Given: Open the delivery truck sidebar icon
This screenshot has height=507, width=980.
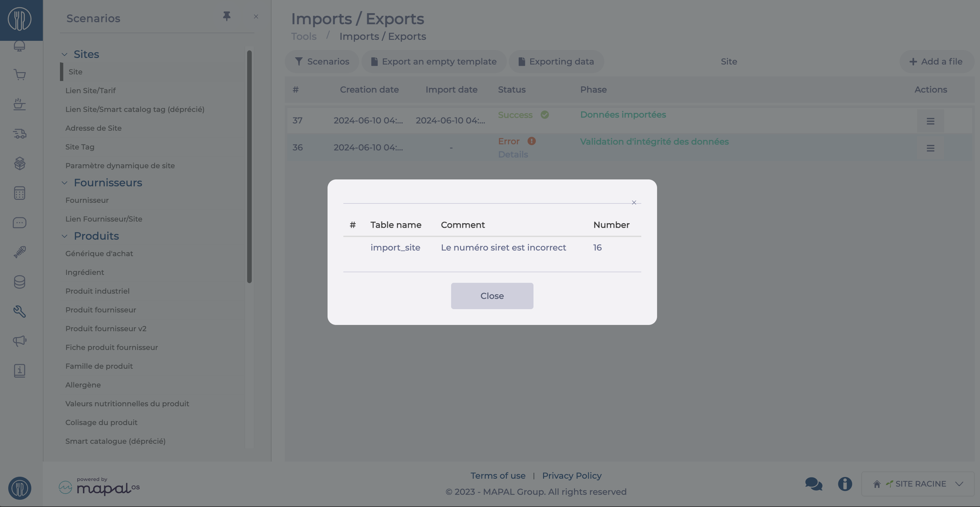Looking at the screenshot, I should tap(19, 134).
